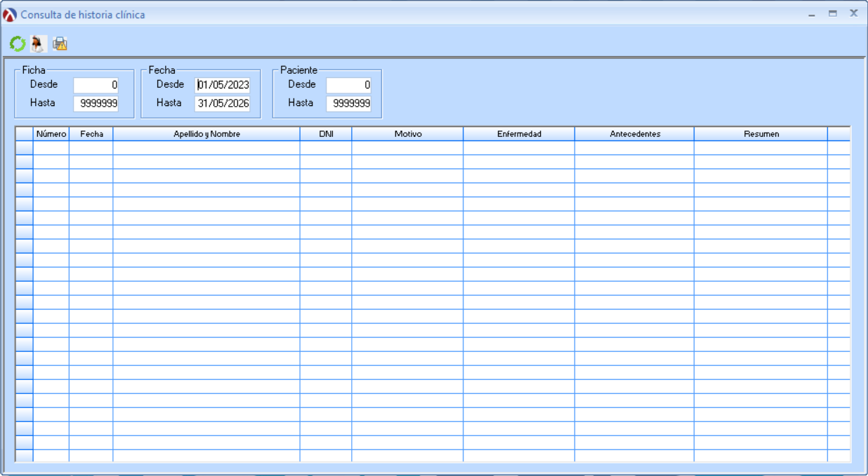
Task: Click the Fecha Hasta date field
Action: coord(223,104)
